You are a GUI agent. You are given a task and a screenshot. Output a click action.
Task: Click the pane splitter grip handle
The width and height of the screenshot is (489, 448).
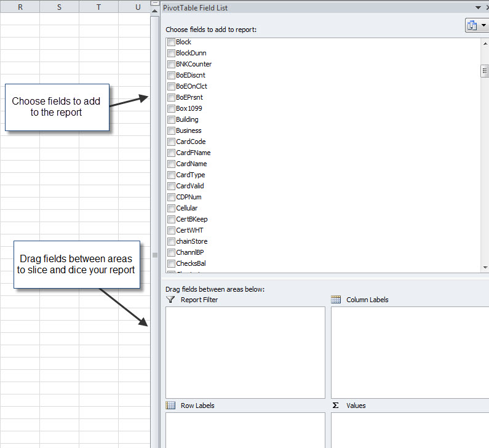pos(155,255)
